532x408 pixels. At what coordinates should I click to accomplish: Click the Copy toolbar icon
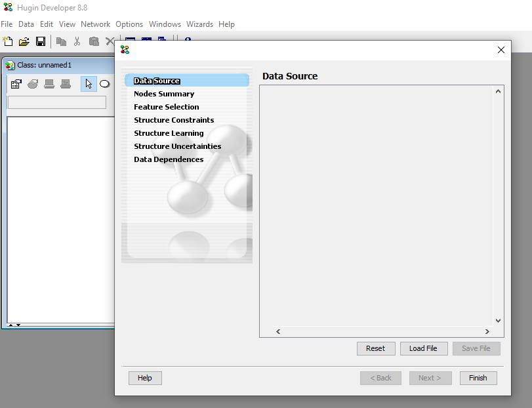point(61,41)
